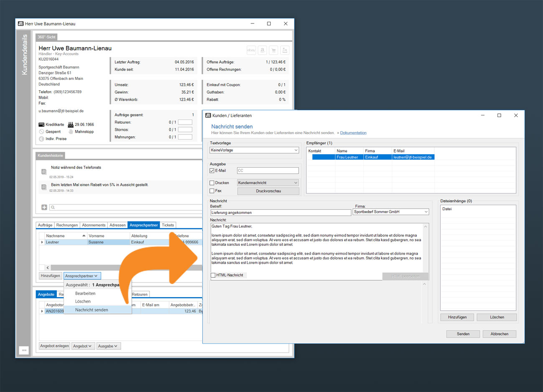The height and width of the screenshot is (392, 543).
Task: Choose 'Nachricht senden' from the context menu
Action: pos(91,310)
